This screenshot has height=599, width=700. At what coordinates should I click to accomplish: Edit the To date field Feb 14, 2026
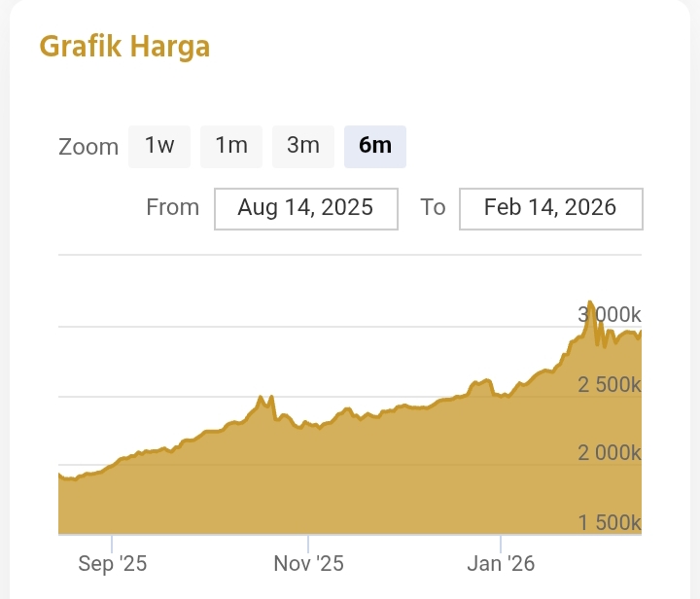tap(550, 208)
